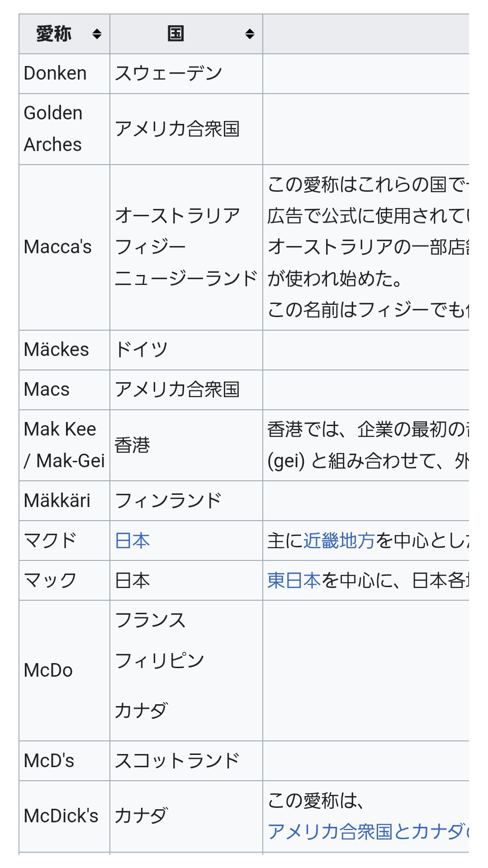
Task: Select the ドイツ country cell
Action: pyautogui.click(x=141, y=350)
